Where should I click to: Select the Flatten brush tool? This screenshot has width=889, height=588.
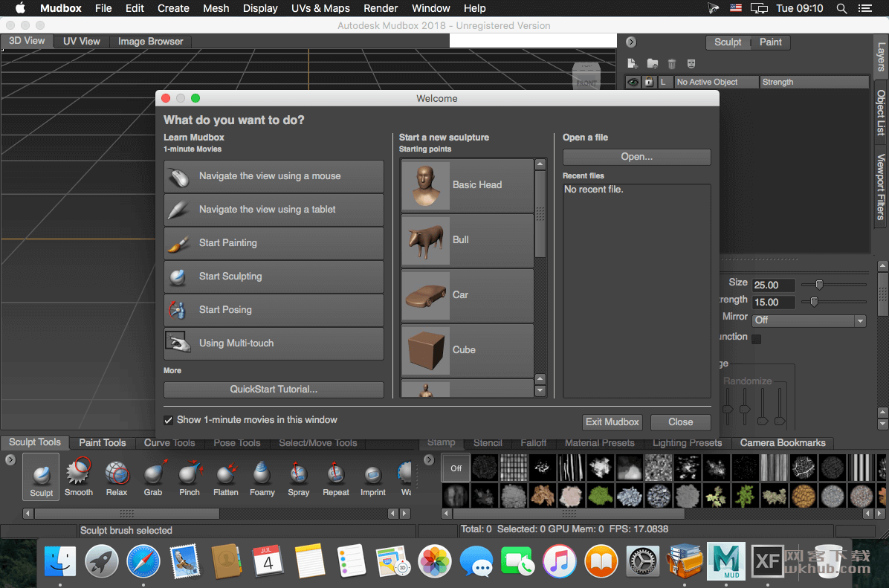pyautogui.click(x=226, y=476)
